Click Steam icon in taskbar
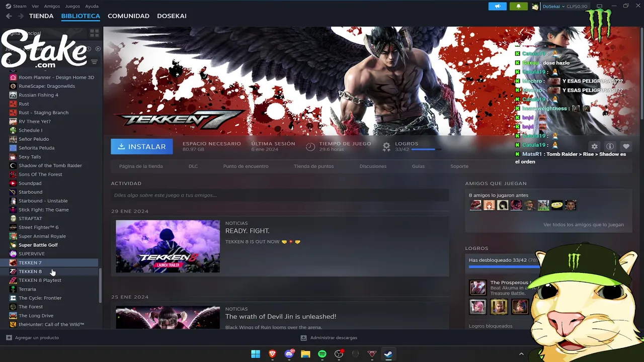The height and width of the screenshot is (362, 644). point(388,354)
